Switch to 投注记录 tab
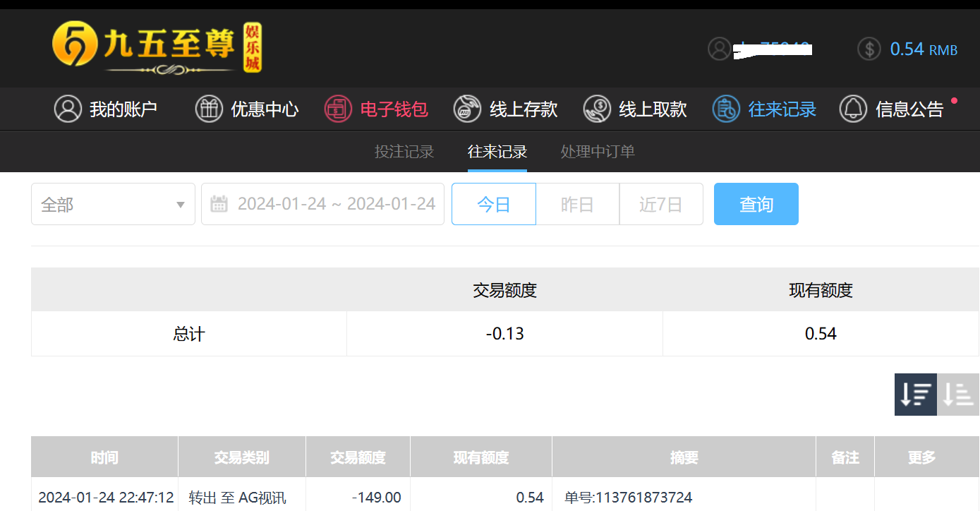Image resolution: width=980 pixels, height=511 pixels. [404, 152]
